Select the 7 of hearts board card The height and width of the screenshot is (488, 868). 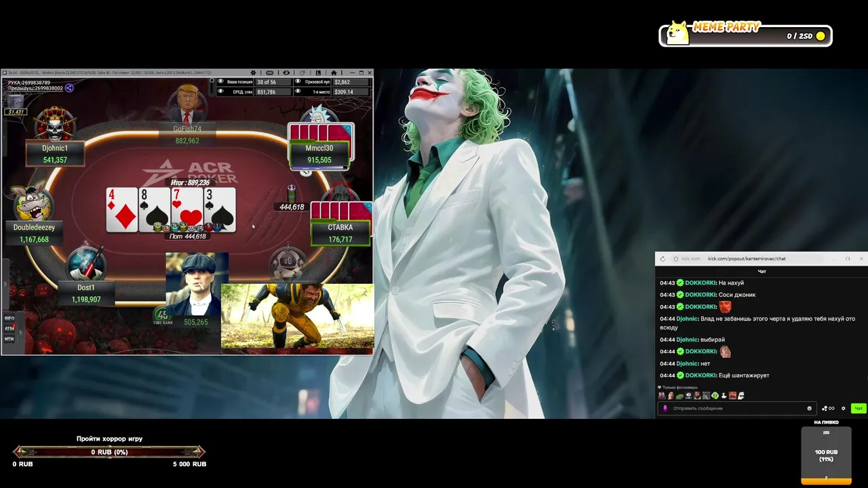186,210
